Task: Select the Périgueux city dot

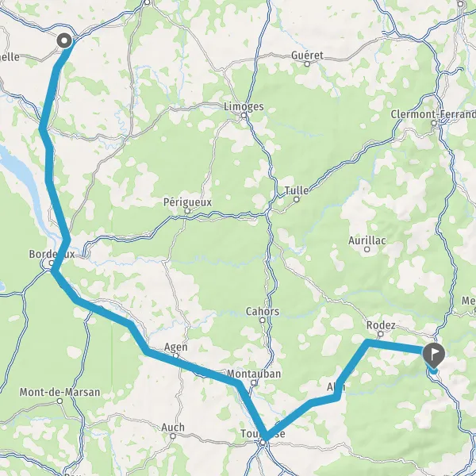Action: 187,211
